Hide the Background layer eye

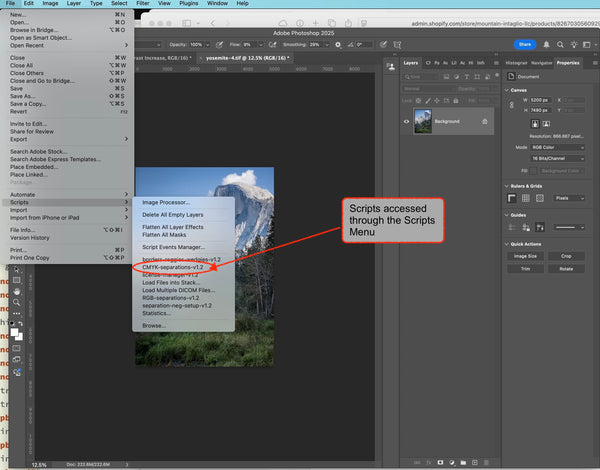tap(406, 121)
